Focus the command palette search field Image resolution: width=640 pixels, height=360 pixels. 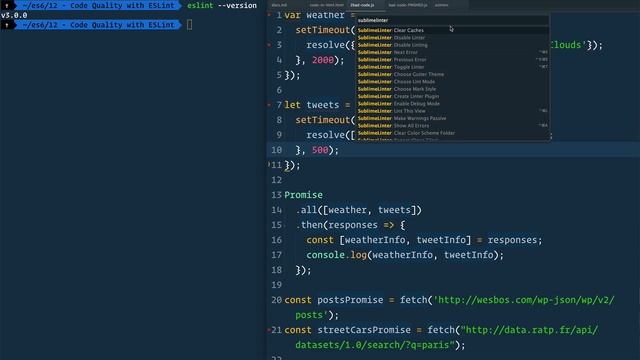pos(452,20)
